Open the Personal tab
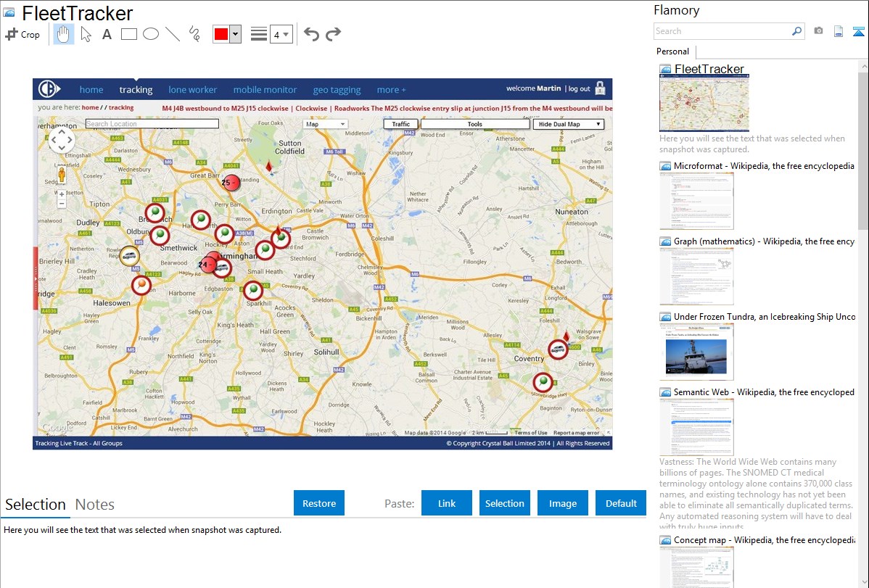Image resolution: width=869 pixels, height=588 pixels. [673, 51]
